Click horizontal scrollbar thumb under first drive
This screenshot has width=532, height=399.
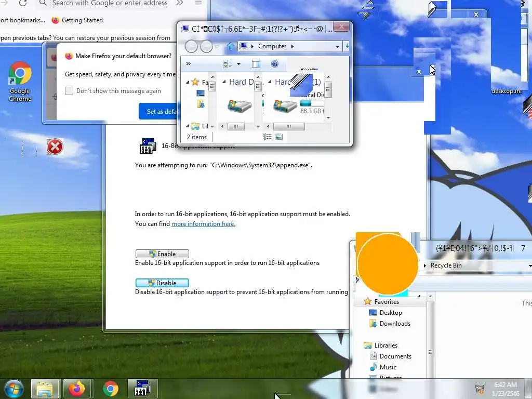click(235, 127)
